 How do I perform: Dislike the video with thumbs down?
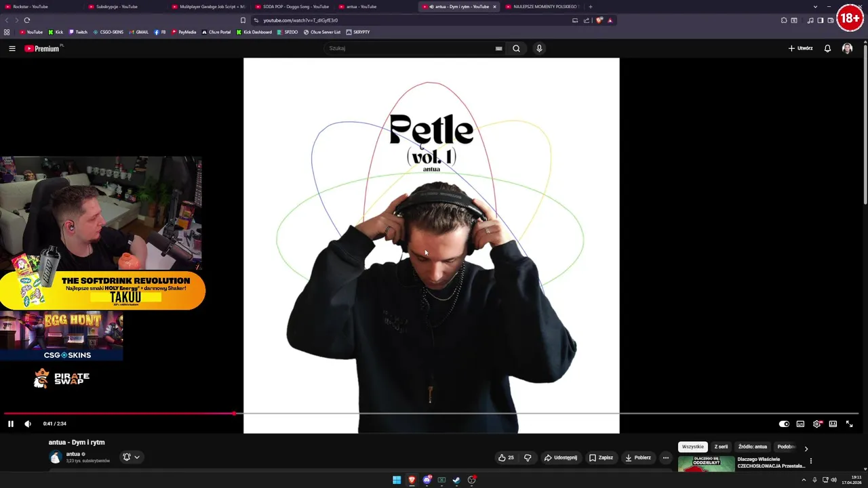click(x=528, y=457)
